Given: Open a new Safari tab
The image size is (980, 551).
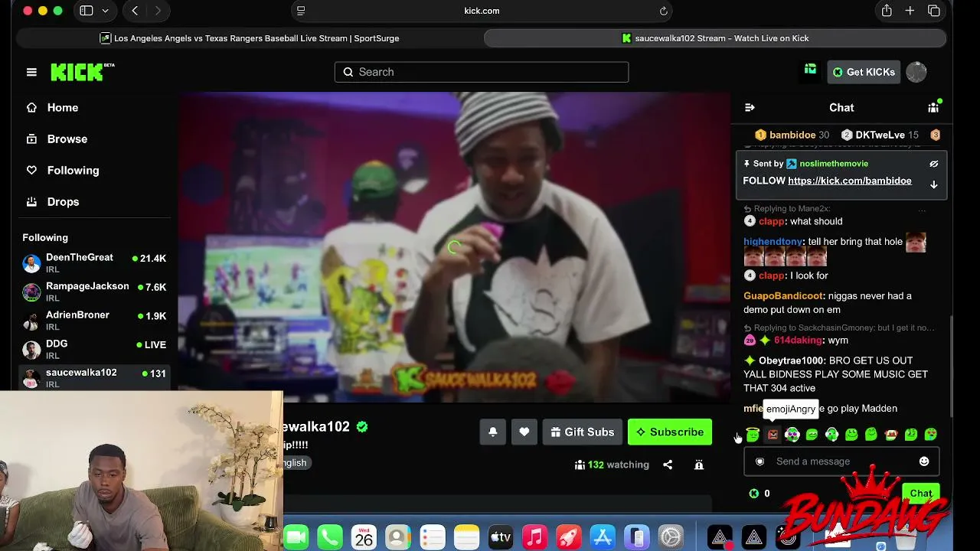Looking at the screenshot, I should (910, 11).
